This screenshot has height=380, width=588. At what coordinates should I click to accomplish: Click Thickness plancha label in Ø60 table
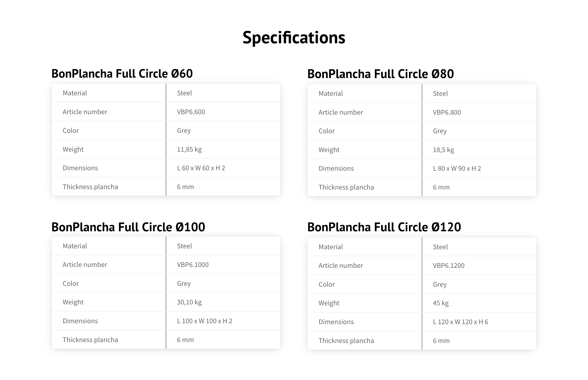coord(91,187)
